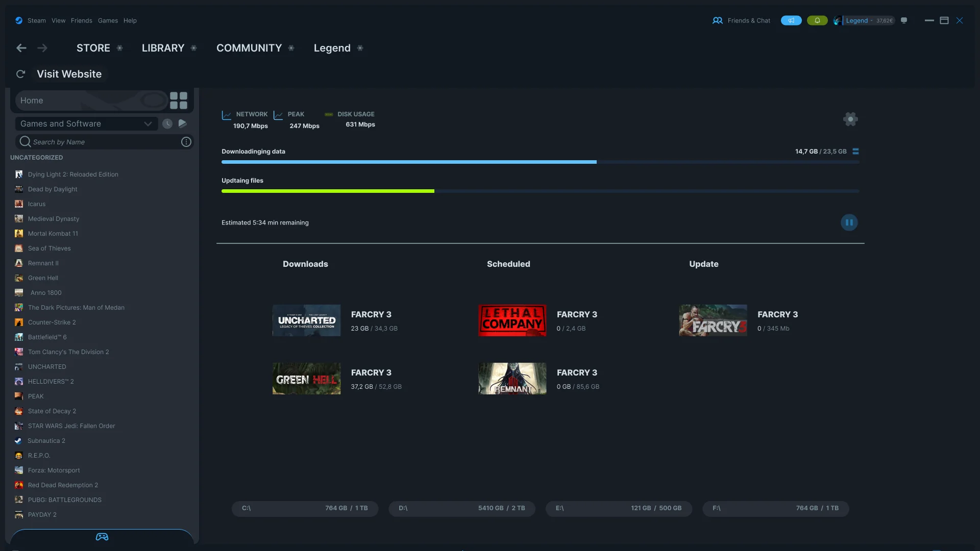Click the Steam logo icon in menu bar
This screenshot has width=980, height=551.
(x=19, y=20)
